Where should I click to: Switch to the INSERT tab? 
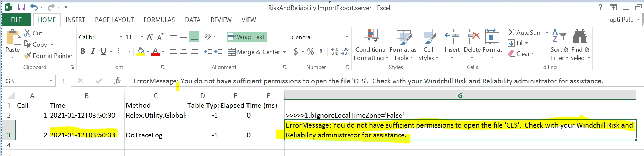(75, 20)
